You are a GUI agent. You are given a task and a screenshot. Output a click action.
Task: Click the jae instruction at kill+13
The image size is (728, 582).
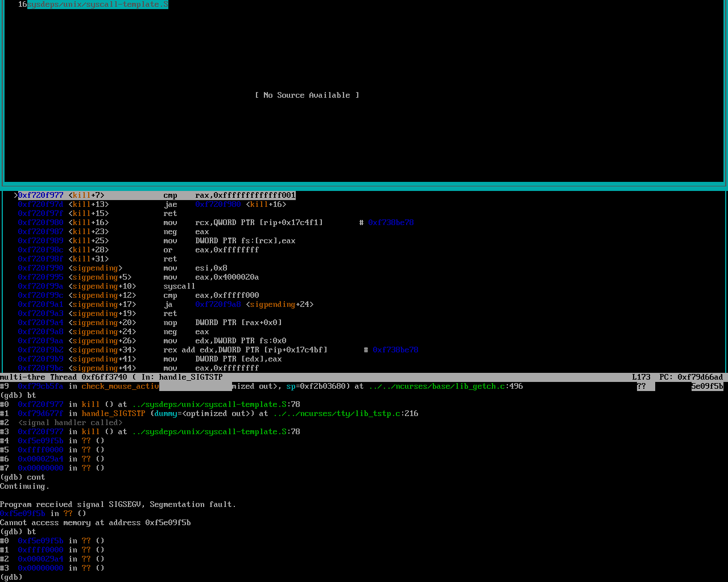coord(170,205)
